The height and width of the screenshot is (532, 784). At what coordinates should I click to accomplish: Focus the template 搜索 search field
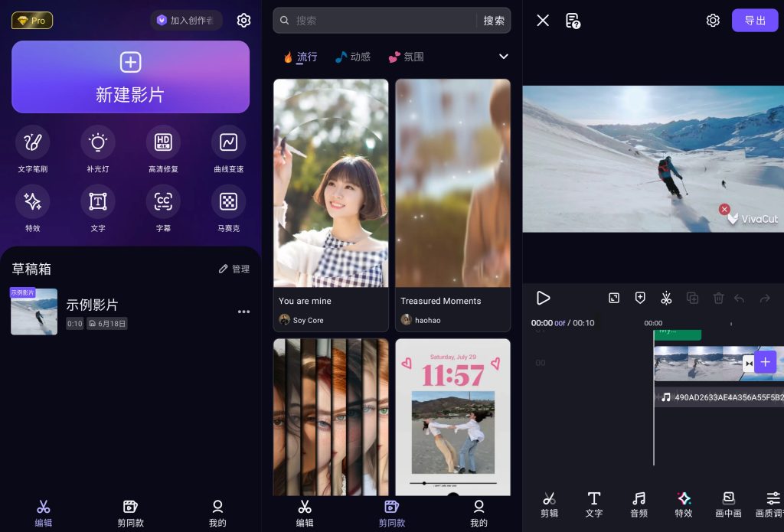click(375, 21)
